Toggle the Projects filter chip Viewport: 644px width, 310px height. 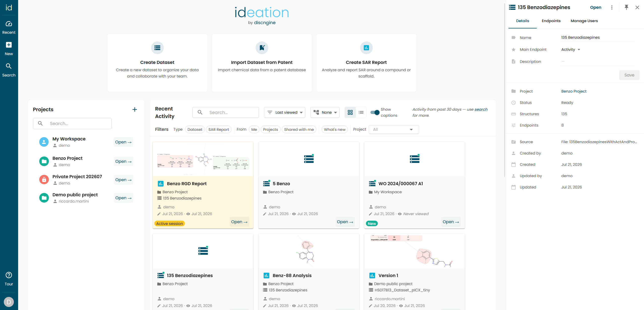click(270, 129)
